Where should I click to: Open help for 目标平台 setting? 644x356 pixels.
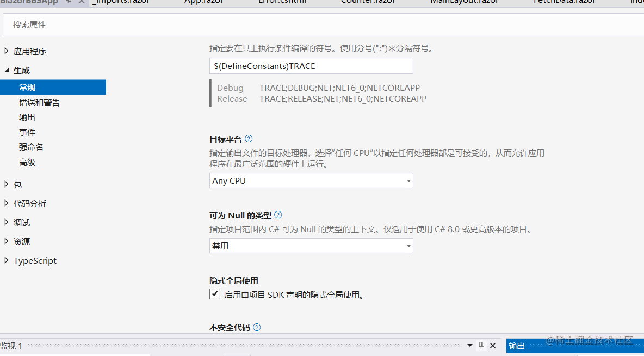coord(249,139)
